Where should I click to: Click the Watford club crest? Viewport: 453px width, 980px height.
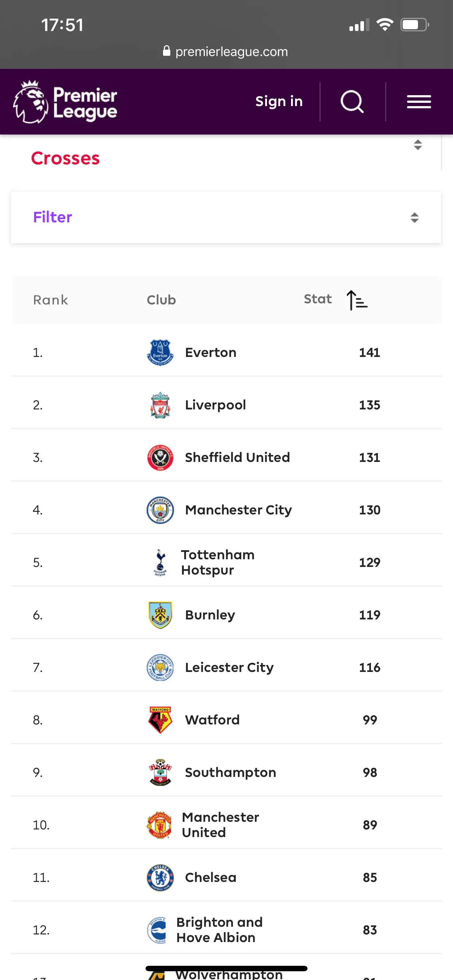160,720
